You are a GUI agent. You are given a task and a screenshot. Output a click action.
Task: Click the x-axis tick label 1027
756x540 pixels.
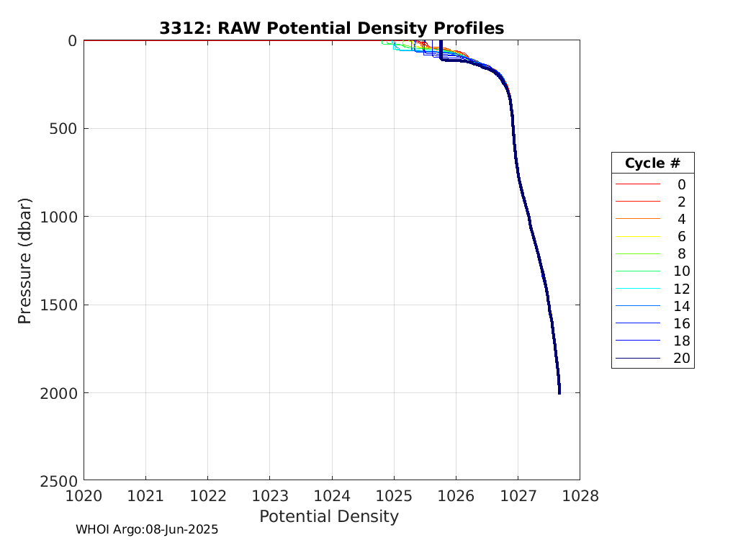(x=518, y=495)
